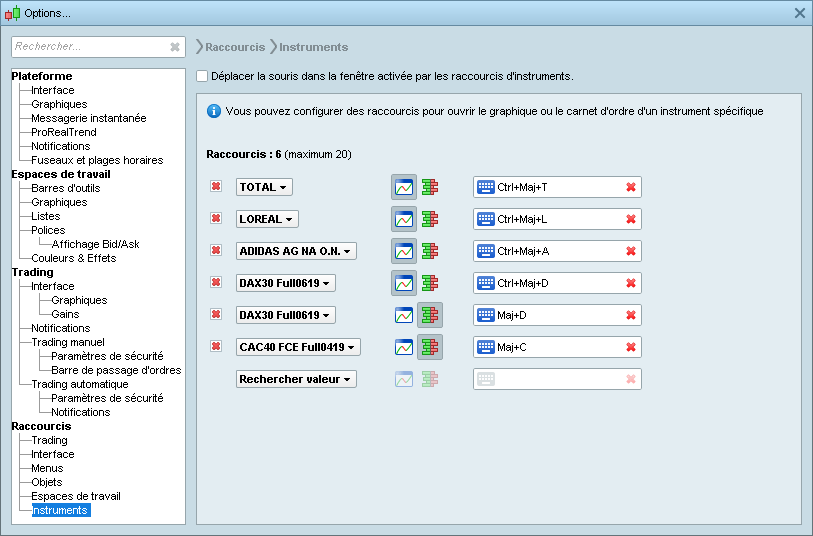Remove the LOREAL shortcut row
The height and width of the screenshot is (536, 813).
(x=216, y=218)
